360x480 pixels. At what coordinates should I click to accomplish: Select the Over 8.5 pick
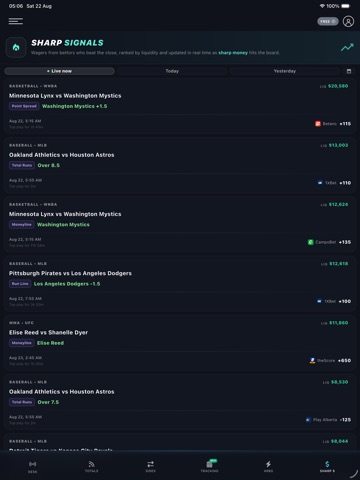48,165
